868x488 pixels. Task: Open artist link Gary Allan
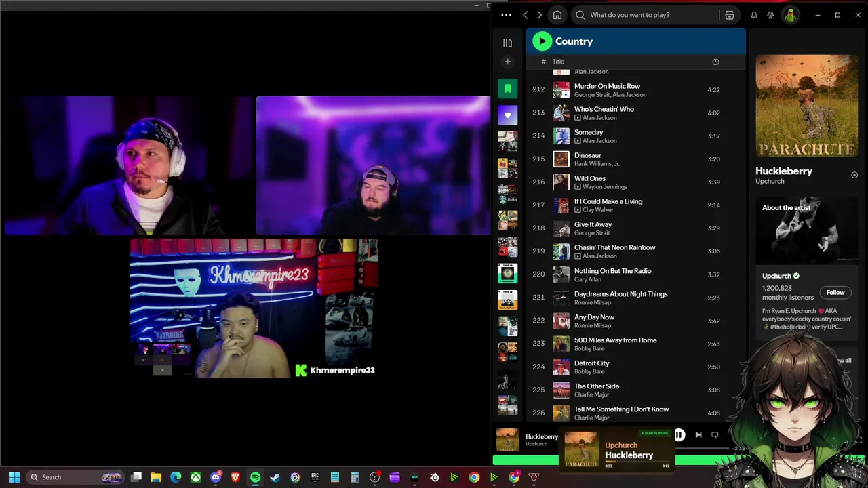[x=589, y=279]
